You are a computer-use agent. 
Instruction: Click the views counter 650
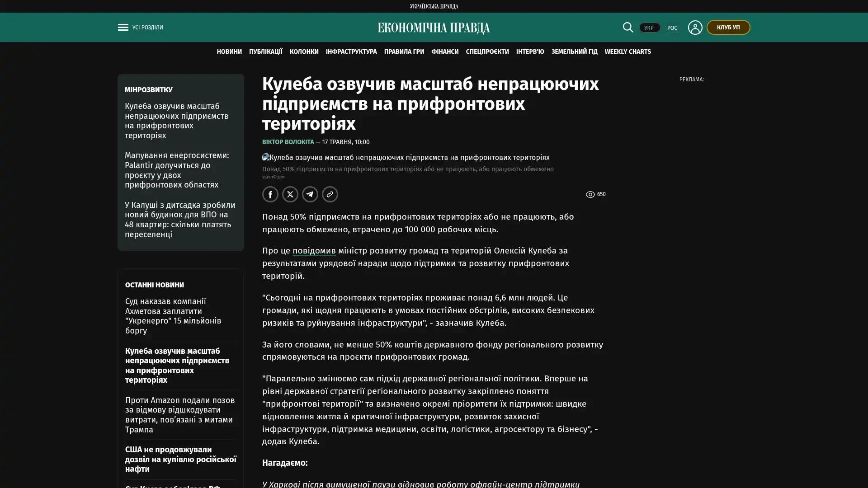[596, 194]
